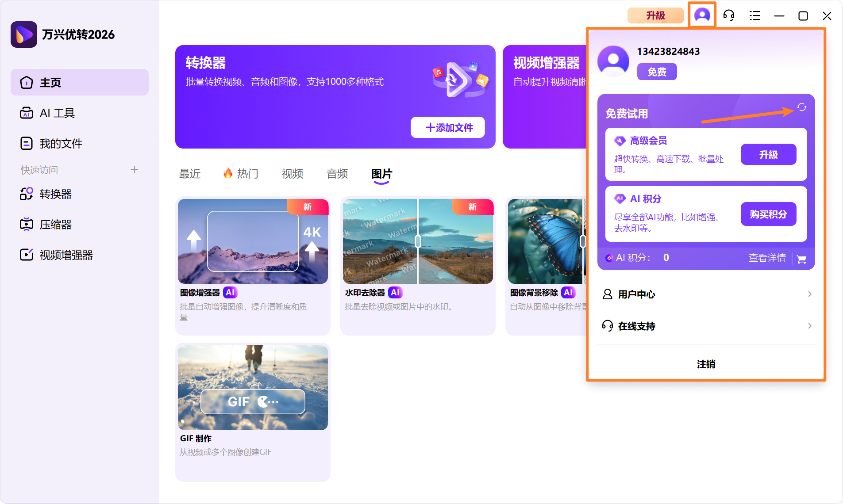This screenshot has width=843, height=504.
Task: Switch to the 视频 tab
Action: (291, 174)
